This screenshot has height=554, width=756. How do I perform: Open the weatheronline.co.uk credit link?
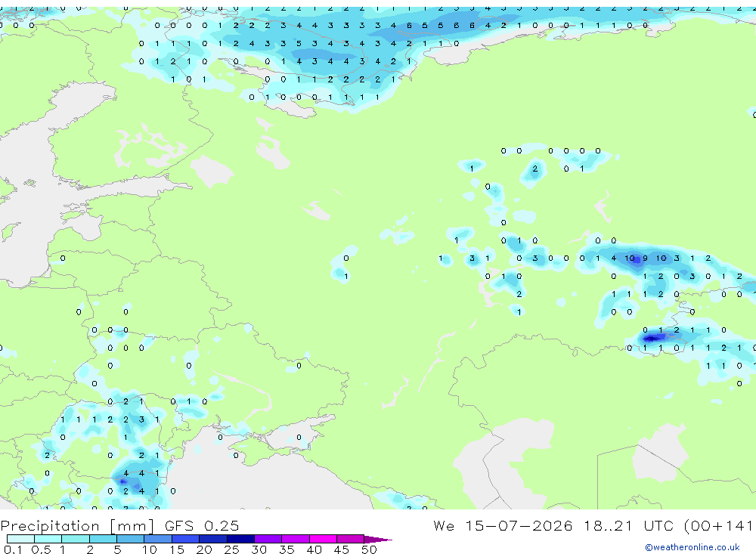(x=692, y=547)
